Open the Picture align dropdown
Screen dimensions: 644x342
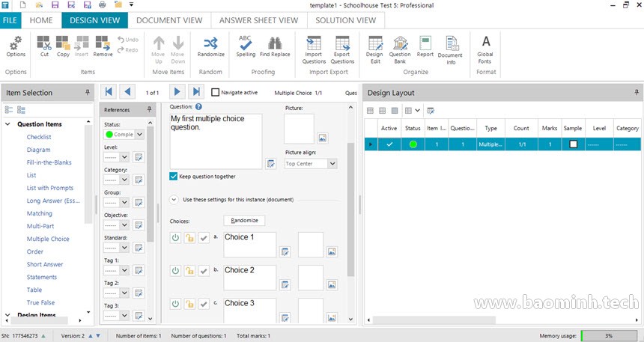(x=332, y=163)
